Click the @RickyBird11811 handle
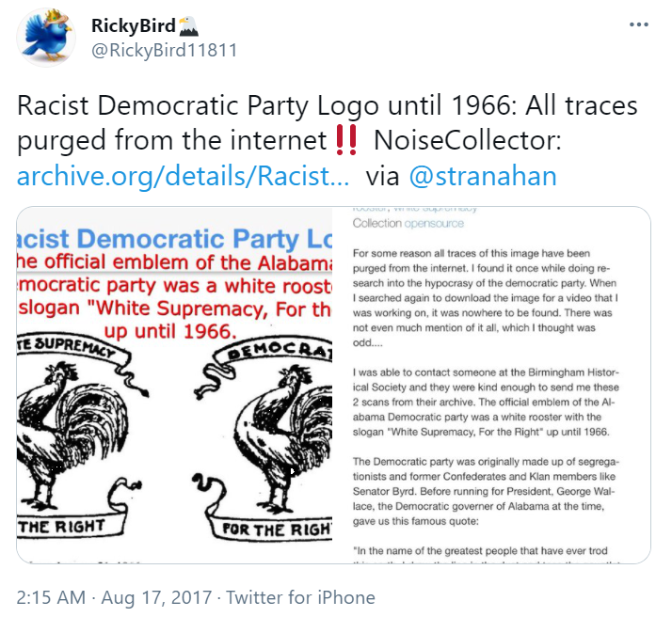Image resolution: width=672 pixels, height=617 pixels. [164, 50]
